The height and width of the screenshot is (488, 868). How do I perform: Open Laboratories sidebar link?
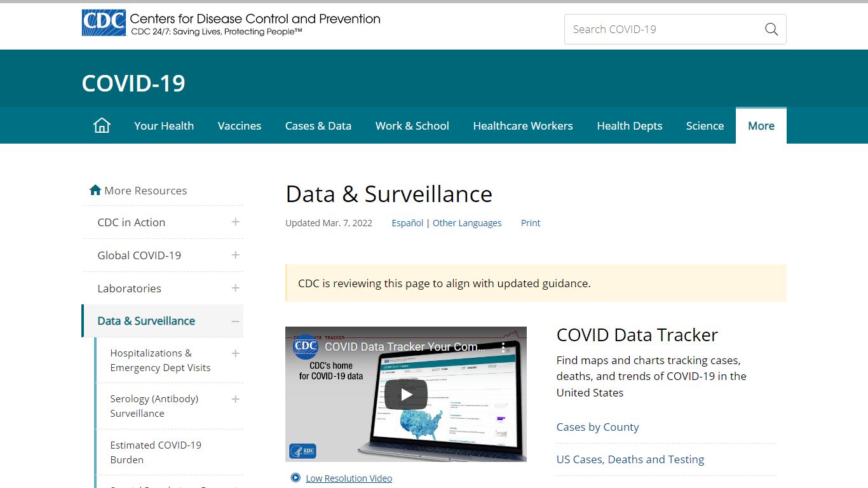click(x=130, y=288)
